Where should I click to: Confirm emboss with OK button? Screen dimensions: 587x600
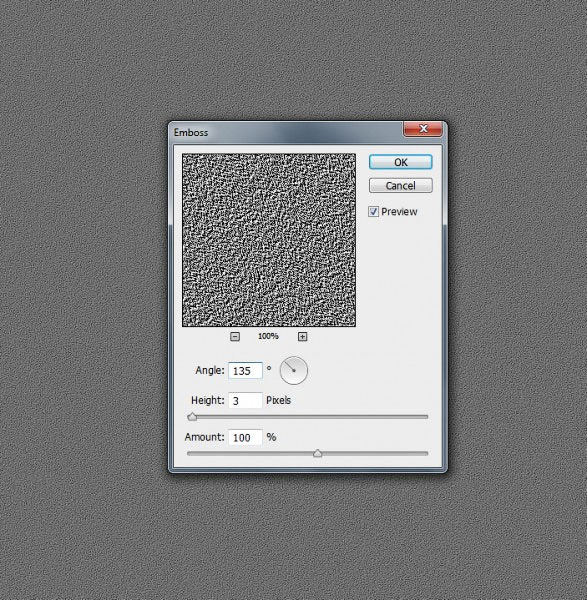point(401,162)
